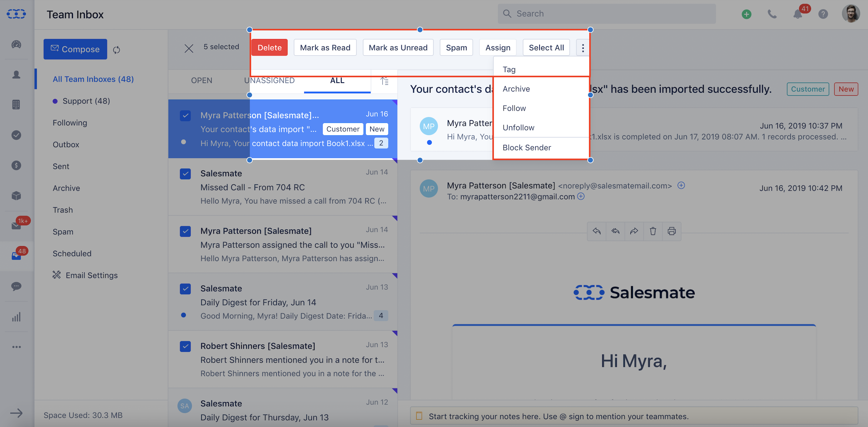Image resolution: width=868 pixels, height=427 pixels.
Task: Open the more (three dots) sidebar icon
Action: click(16, 347)
